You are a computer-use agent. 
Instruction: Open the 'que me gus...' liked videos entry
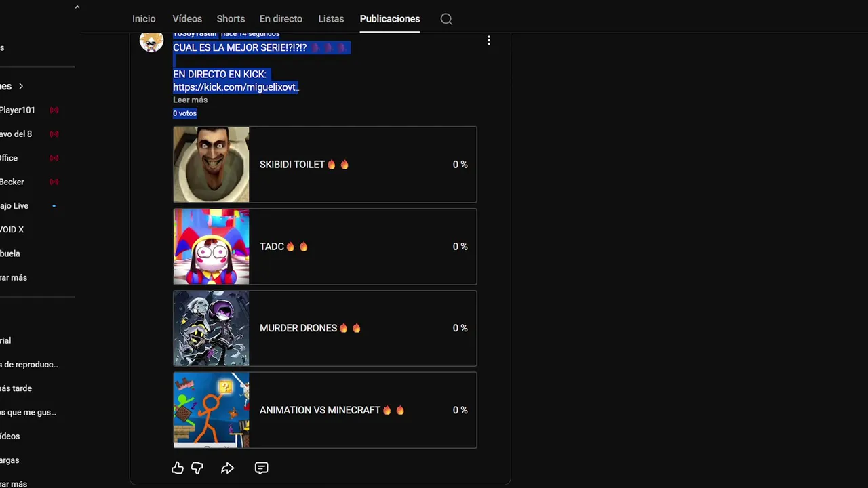pos(28,412)
